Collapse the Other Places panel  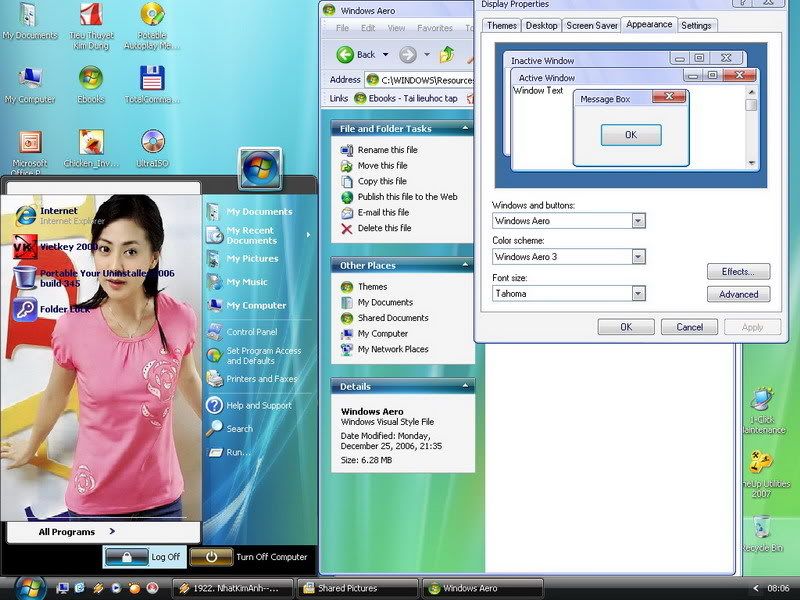point(464,266)
